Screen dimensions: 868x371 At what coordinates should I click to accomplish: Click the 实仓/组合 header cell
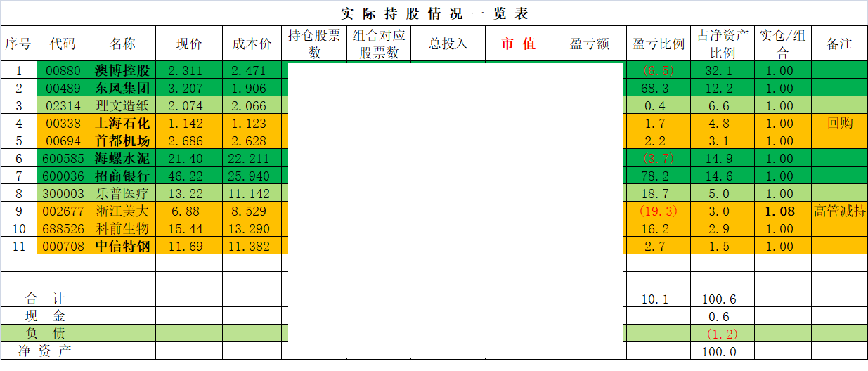click(x=783, y=44)
